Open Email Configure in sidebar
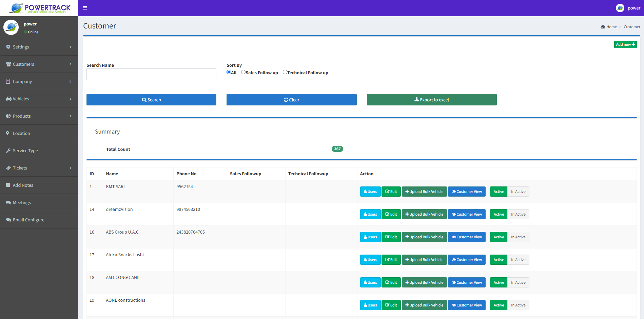This screenshot has height=319, width=644. tap(28, 220)
